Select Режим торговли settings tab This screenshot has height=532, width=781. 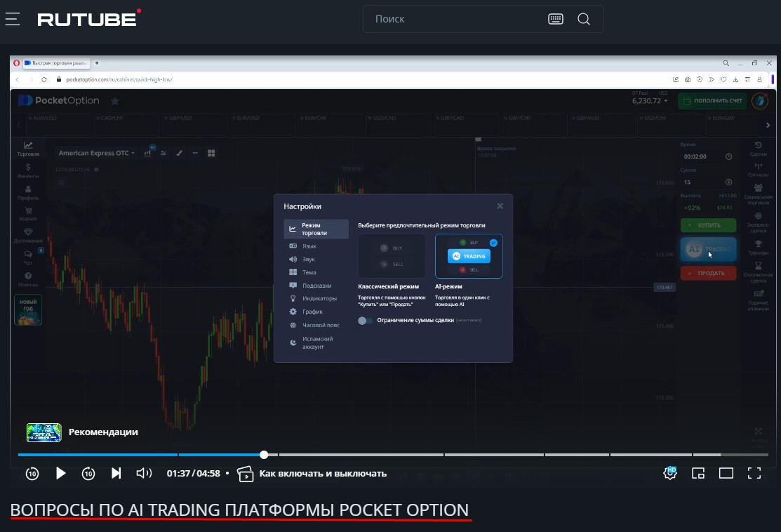pos(316,229)
